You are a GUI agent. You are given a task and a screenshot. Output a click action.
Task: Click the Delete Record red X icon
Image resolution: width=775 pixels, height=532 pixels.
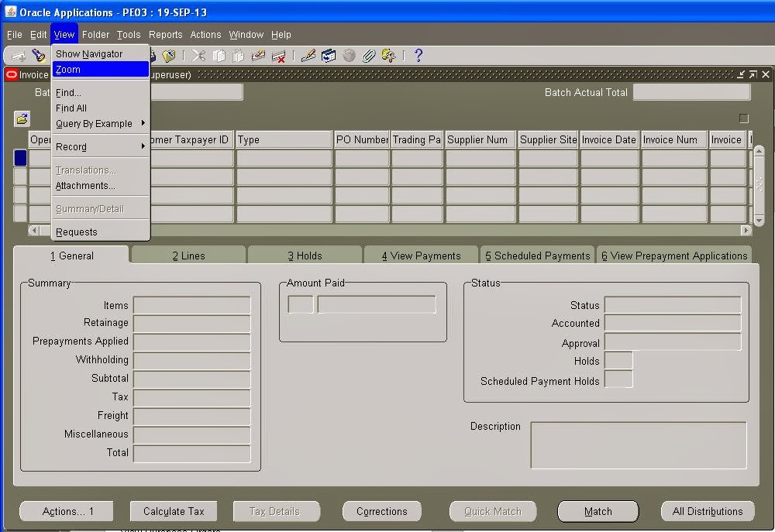coord(279,57)
